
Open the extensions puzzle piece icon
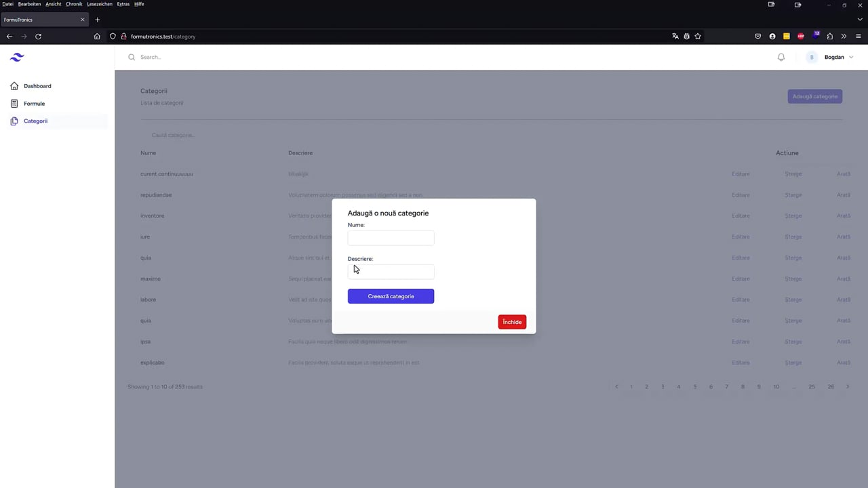830,36
